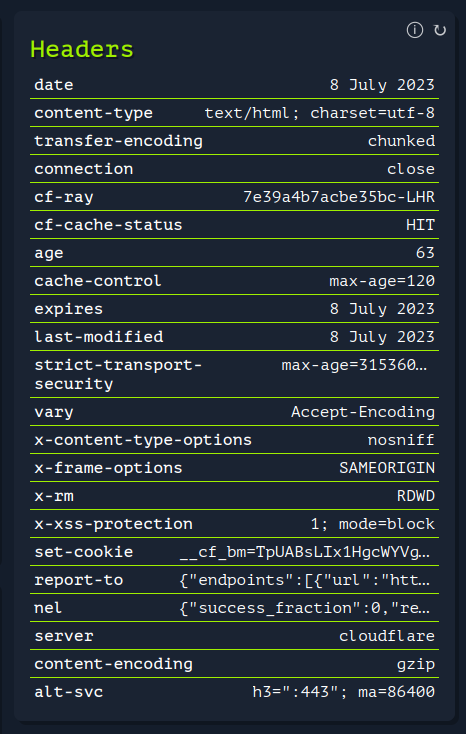Click the info icon in Headers card
Screen dimensions: 466x734
414,30
